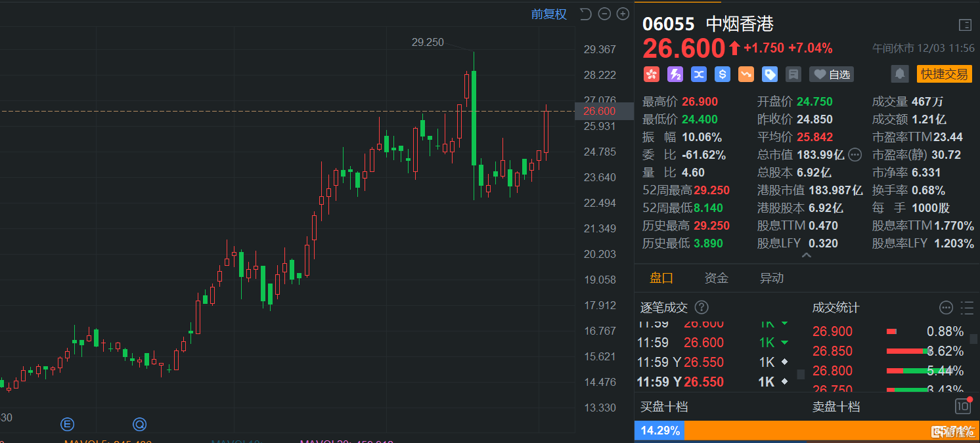
Task: Switch to the 异动 tab
Action: tap(772, 278)
